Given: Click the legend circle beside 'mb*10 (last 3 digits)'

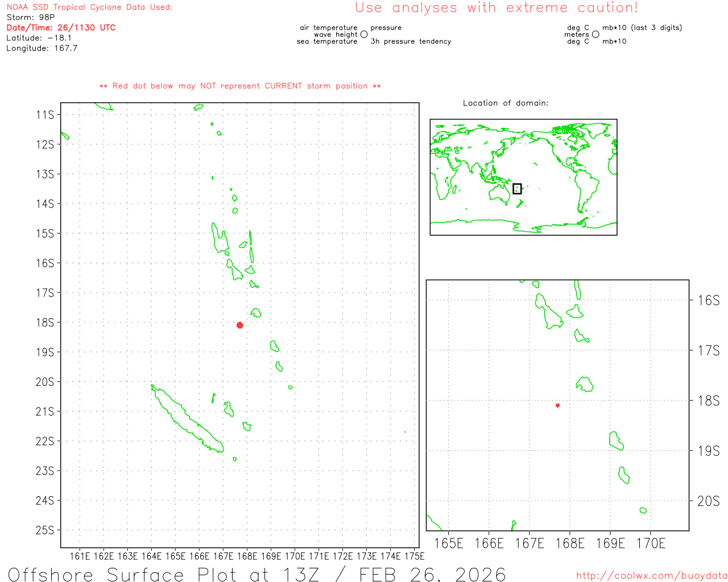Looking at the screenshot, I should coord(595,34).
